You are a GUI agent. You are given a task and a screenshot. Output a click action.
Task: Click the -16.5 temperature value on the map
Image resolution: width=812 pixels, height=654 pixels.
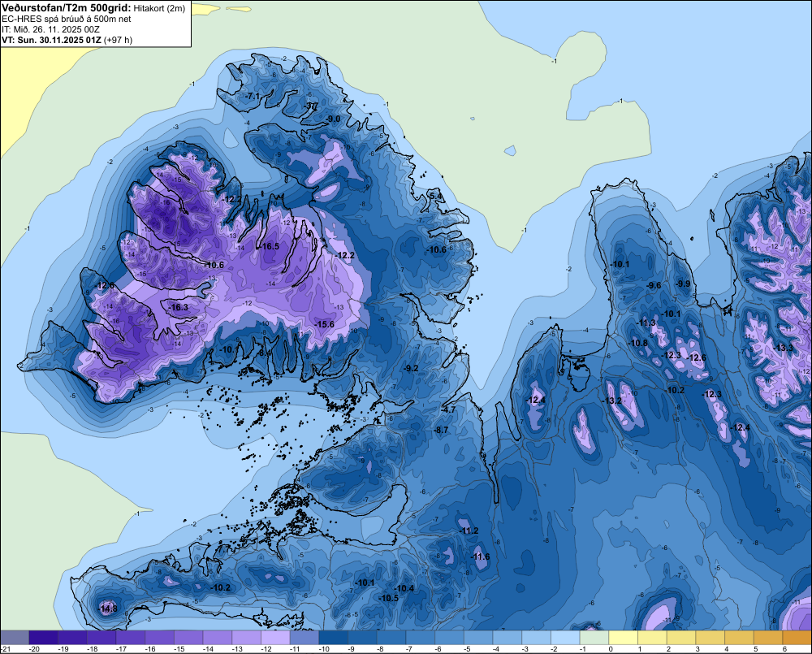point(270,246)
